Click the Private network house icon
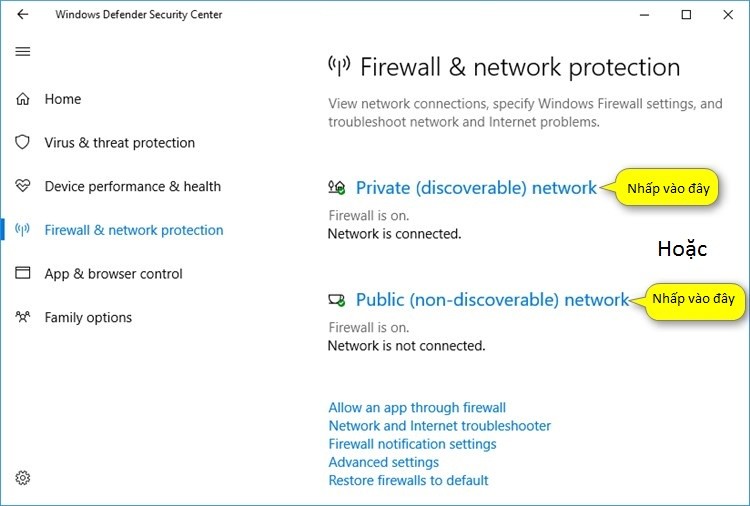Screen dimensions: 750x506 pos(337,187)
